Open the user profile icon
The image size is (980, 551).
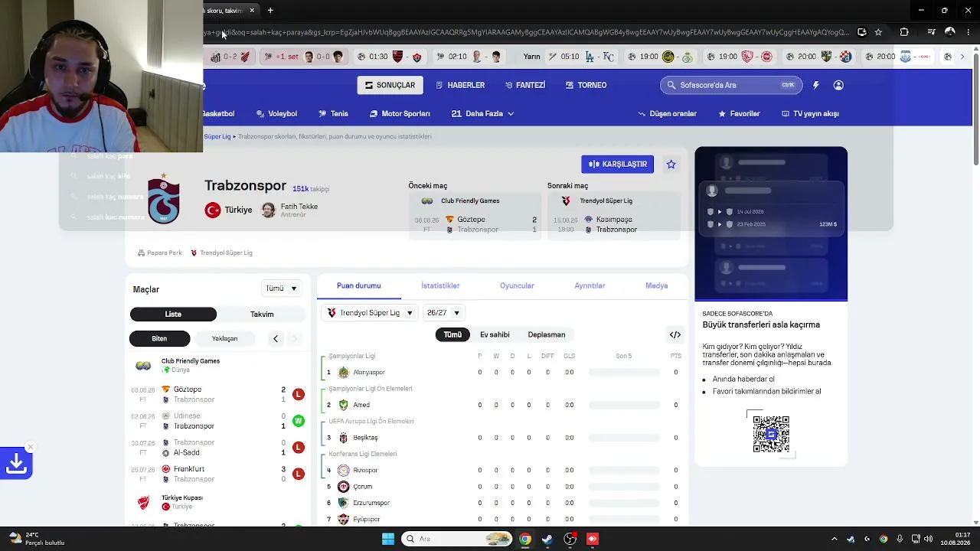[838, 85]
